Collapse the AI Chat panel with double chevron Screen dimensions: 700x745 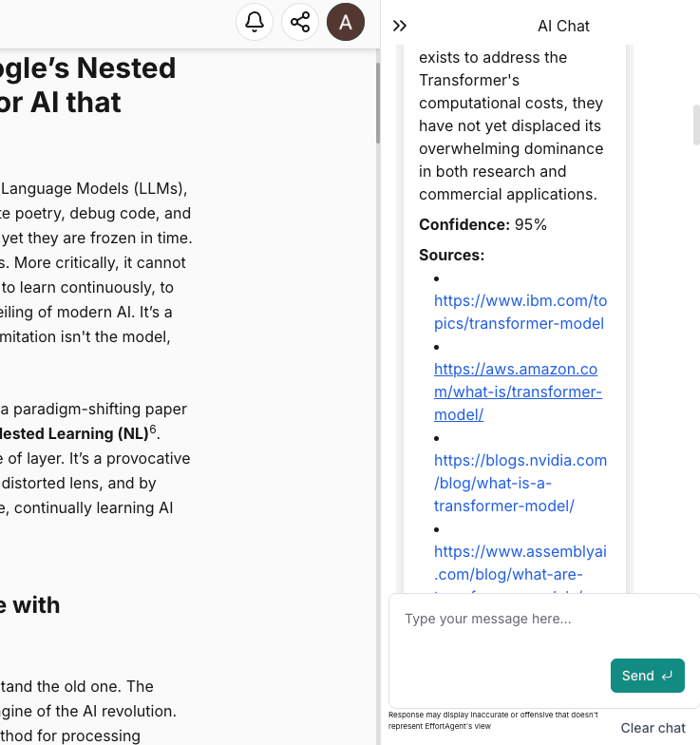coord(400,26)
